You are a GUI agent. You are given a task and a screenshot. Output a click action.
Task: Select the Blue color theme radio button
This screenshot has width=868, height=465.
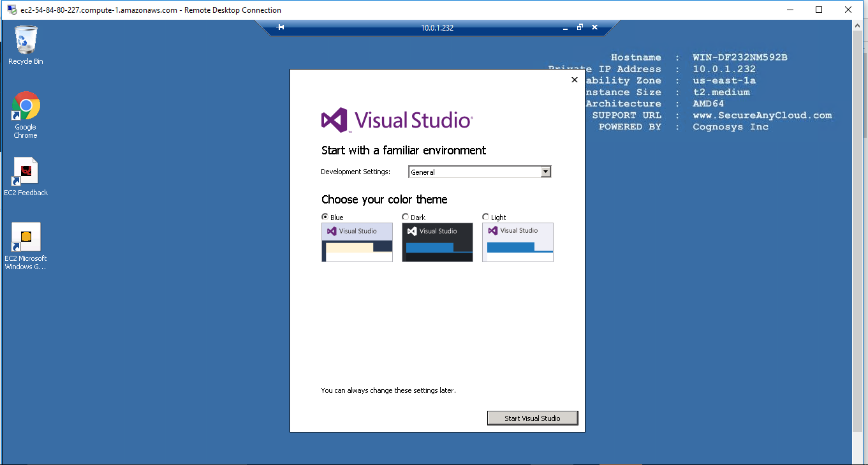point(325,217)
